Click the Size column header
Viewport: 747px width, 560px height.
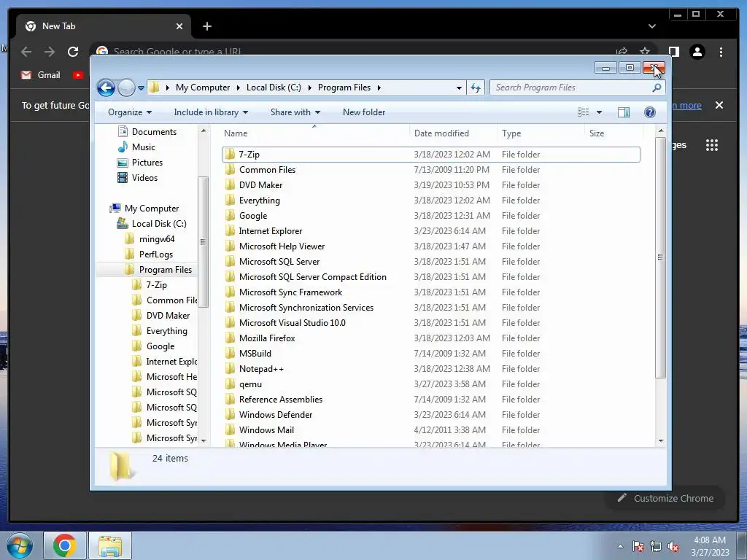pos(614,133)
